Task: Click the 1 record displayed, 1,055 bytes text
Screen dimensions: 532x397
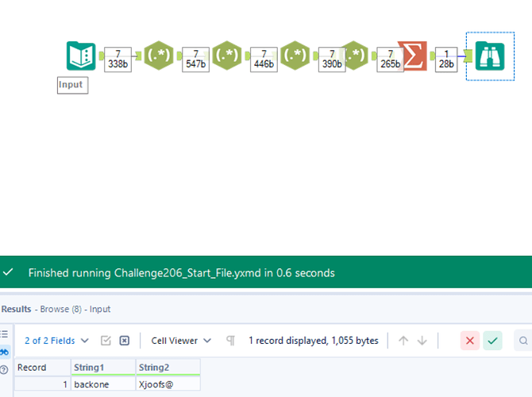Action: pos(314,341)
